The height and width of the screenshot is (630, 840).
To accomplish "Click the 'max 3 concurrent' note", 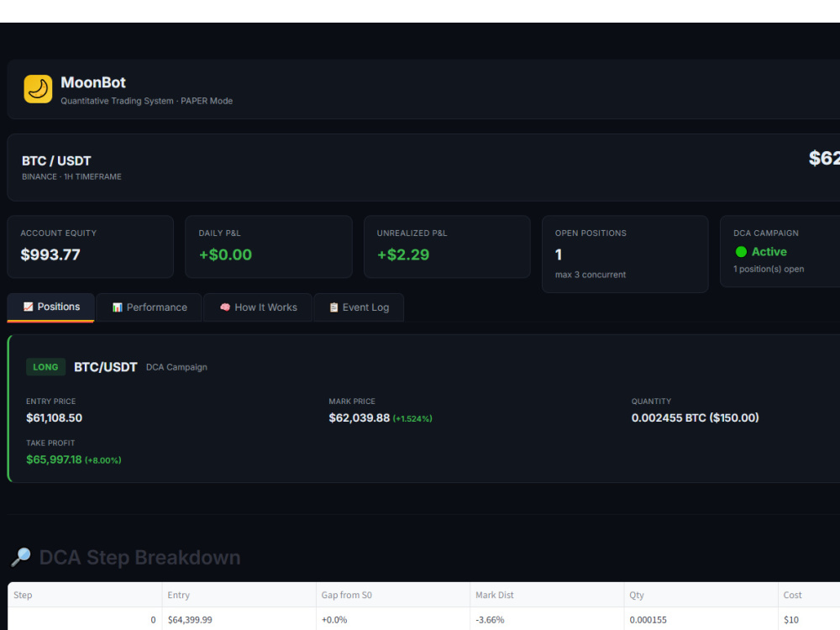I will (591, 275).
